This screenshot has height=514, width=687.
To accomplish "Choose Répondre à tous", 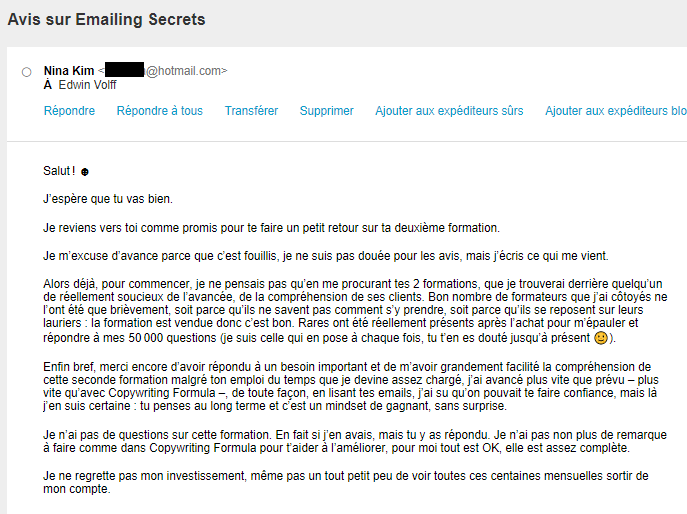I will pos(159,111).
